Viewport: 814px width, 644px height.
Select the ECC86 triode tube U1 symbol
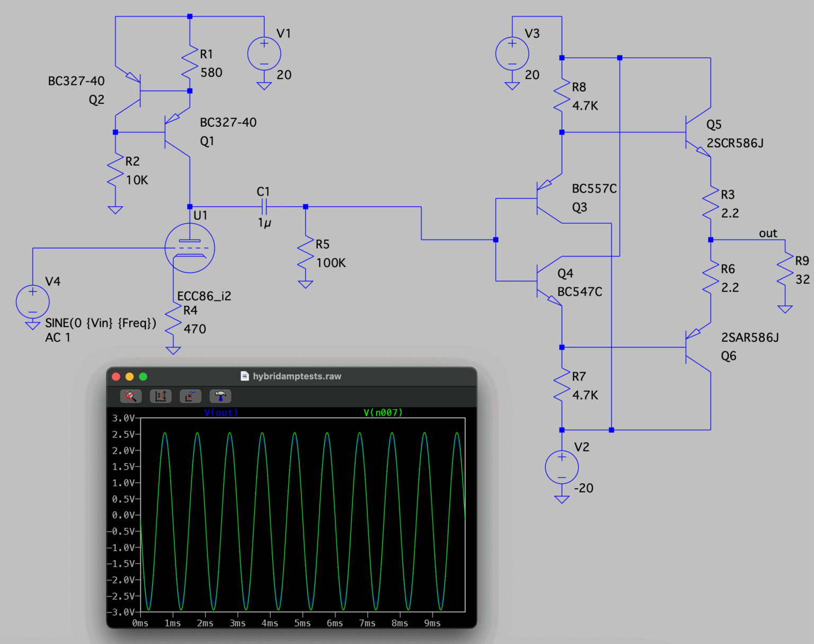point(190,248)
